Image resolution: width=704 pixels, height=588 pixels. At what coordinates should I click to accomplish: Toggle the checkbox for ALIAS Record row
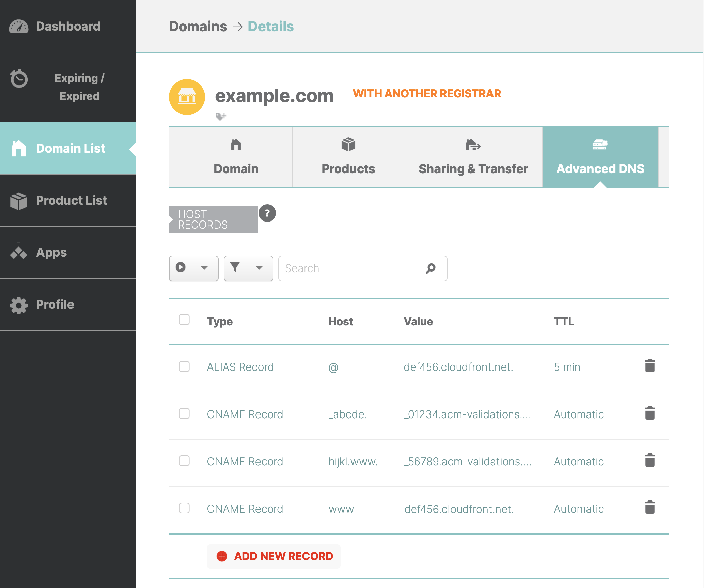tap(184, 366)
